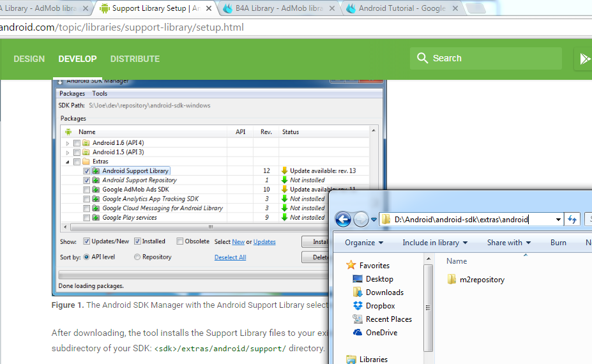Click the navigation pane scroll up arrow

coord(428,259)
